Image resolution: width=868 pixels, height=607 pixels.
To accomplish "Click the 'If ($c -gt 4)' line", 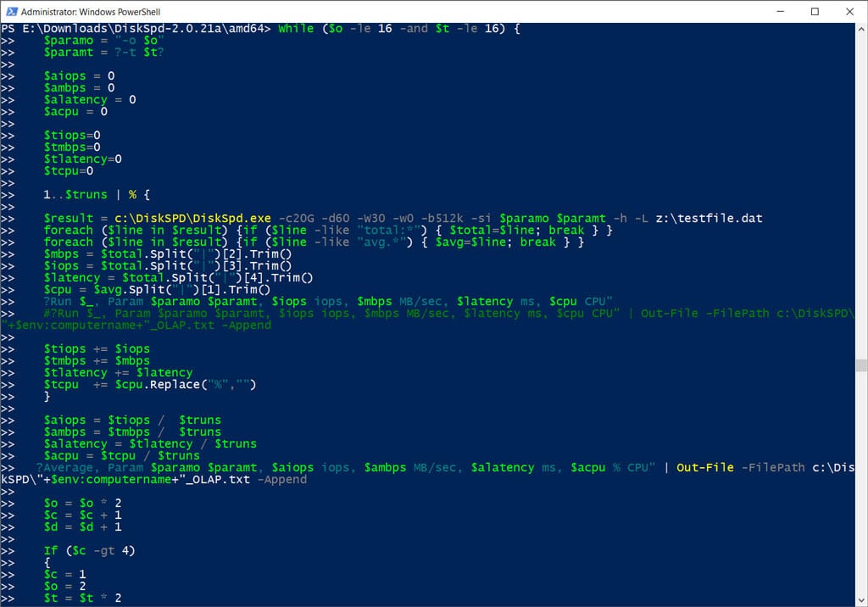I will point(90,551).
